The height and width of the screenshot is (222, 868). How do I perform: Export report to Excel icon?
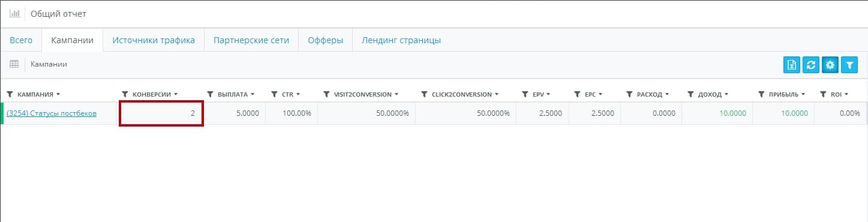[792, 65]
